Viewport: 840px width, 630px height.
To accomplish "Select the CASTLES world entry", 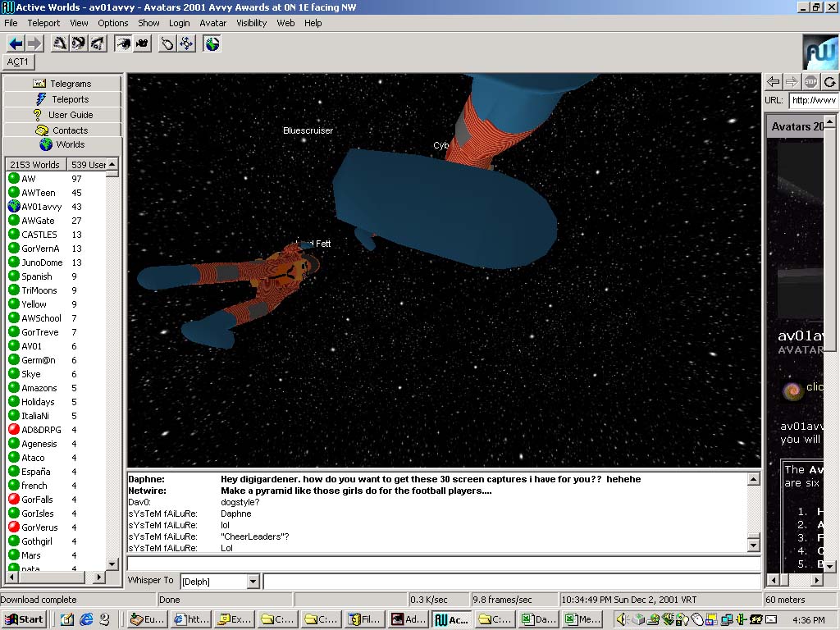I will coord(39,235).
